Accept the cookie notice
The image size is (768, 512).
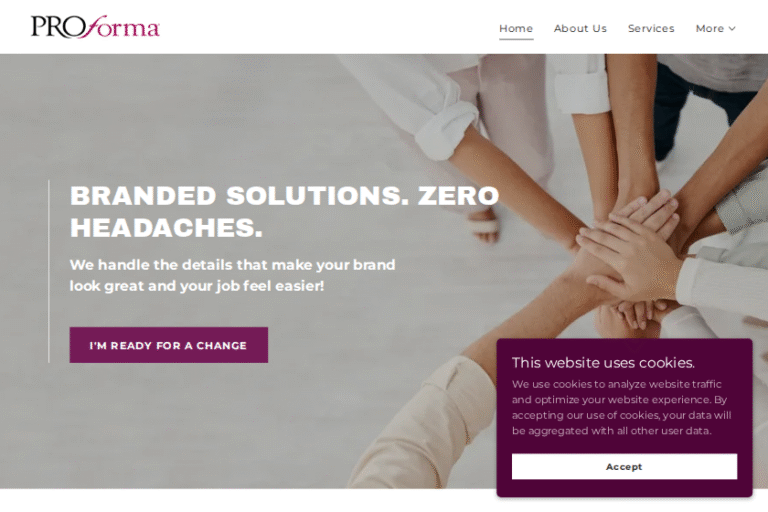point(624,466)
